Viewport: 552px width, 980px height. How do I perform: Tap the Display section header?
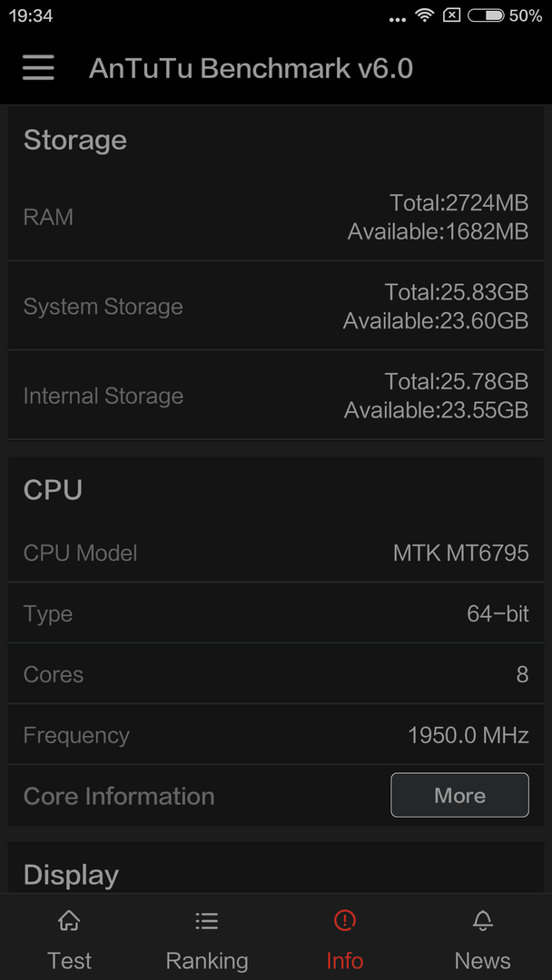71,875
